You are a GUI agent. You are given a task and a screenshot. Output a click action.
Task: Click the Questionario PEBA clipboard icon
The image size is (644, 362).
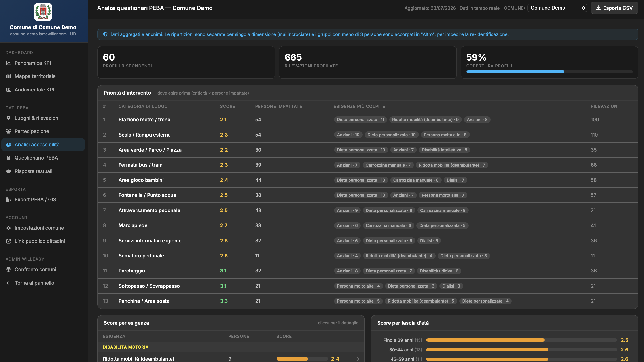[x=8, y=158]
